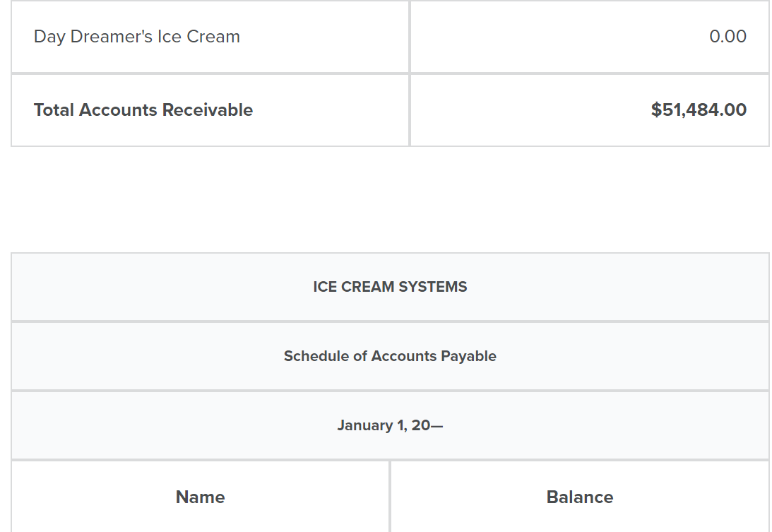
Task: Click the Schedule of Accounts Payable heading
Action: point(390,356)
